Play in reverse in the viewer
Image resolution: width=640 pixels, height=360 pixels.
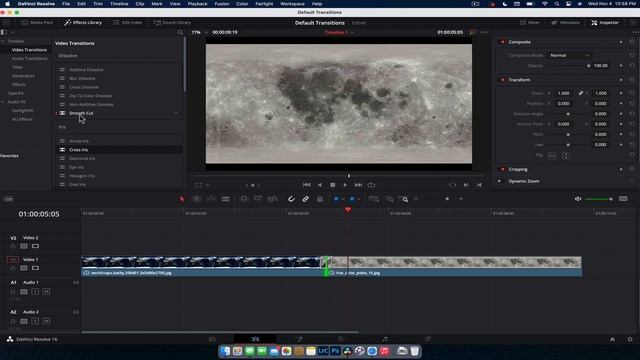point(320,185)
